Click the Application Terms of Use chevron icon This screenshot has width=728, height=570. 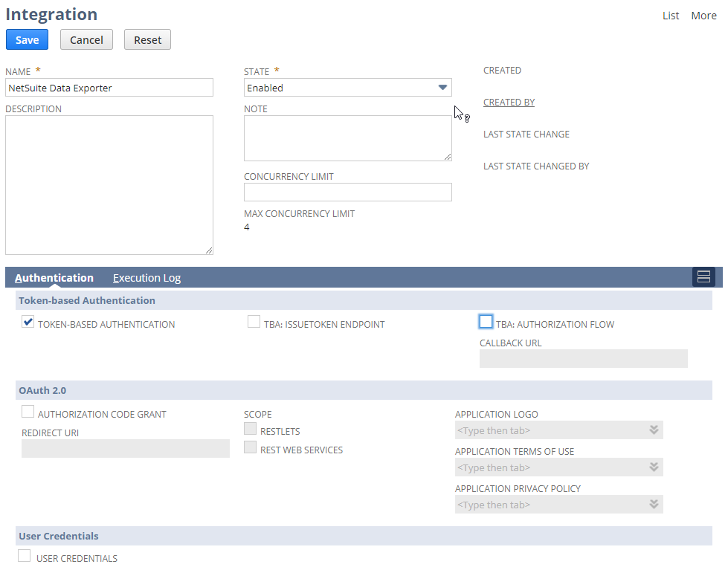pyautogui.click(x=653, y=467)
